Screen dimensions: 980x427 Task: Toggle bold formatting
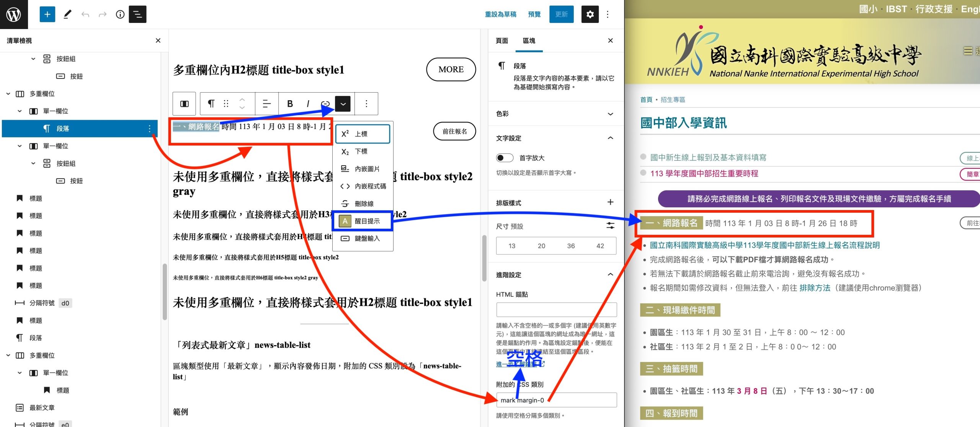point(290,104)
